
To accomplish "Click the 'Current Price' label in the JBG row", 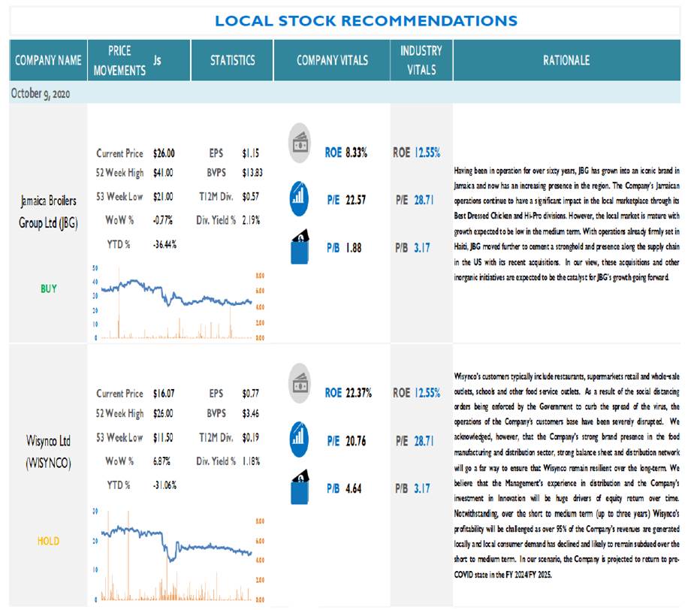I will pos(119,153).
